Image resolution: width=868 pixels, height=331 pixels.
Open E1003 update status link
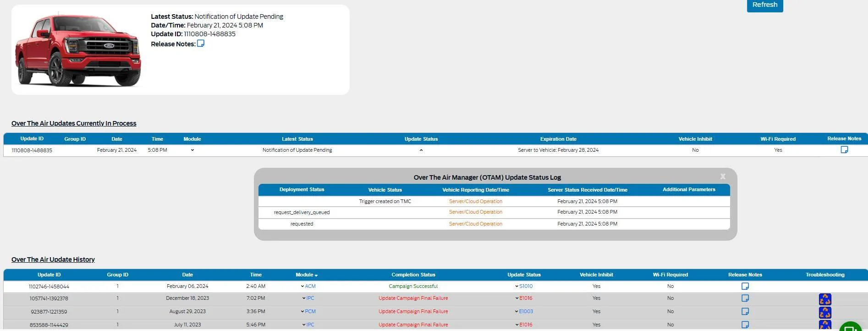526,311
